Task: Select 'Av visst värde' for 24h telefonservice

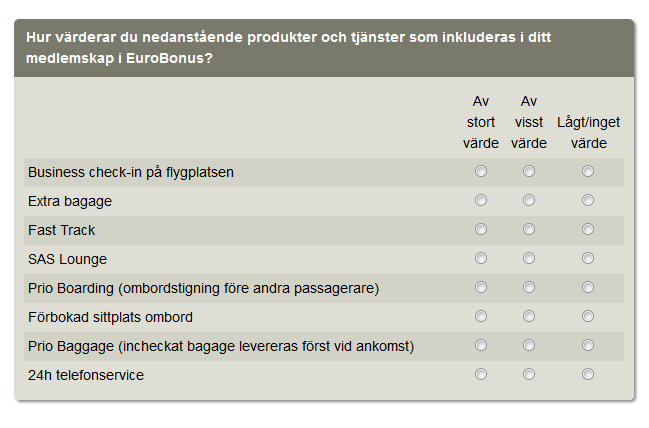Action: pyautogui.click(x=529, y=374)
